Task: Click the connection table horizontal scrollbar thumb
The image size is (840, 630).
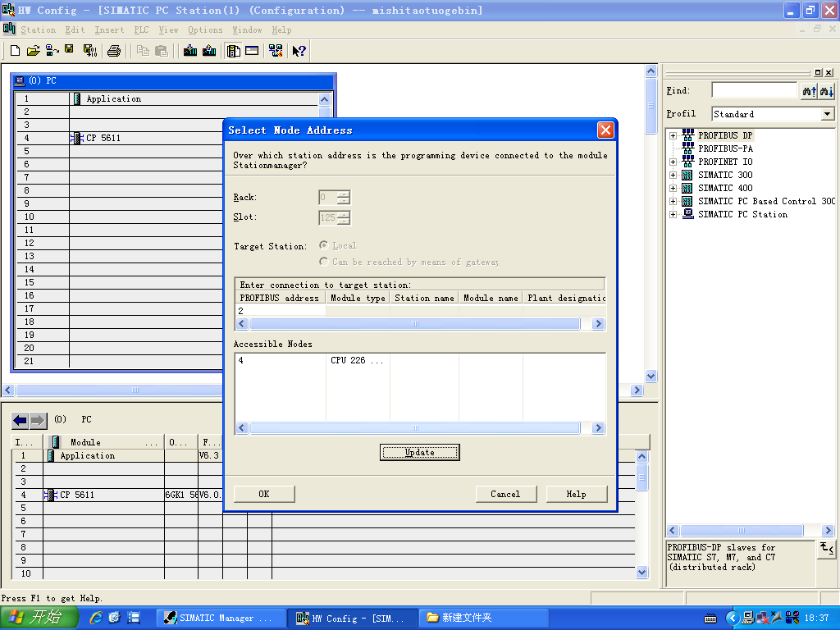Action: click(414, 323)
